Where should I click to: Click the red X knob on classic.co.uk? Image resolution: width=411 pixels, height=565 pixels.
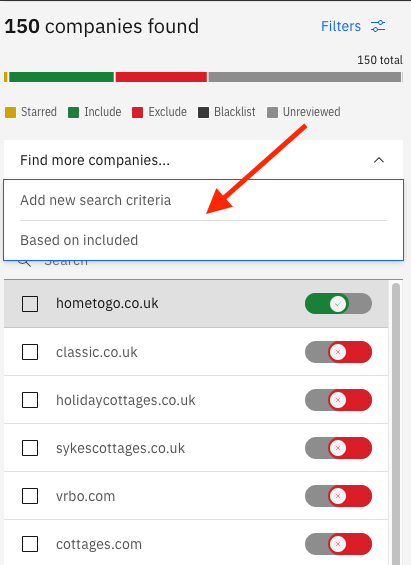point(338,352)
